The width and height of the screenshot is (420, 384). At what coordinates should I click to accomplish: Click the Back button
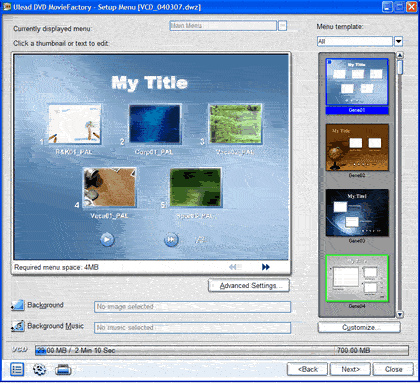[x=308, y=369]
